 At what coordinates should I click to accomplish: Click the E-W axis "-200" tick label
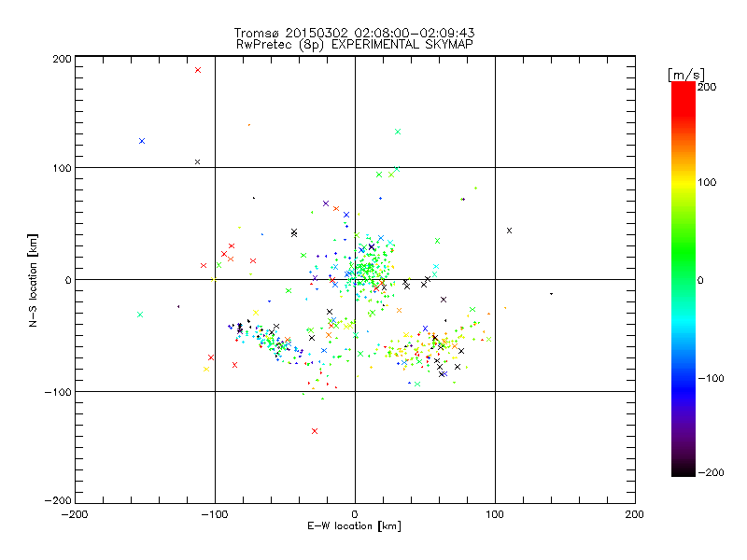point(75,514)
